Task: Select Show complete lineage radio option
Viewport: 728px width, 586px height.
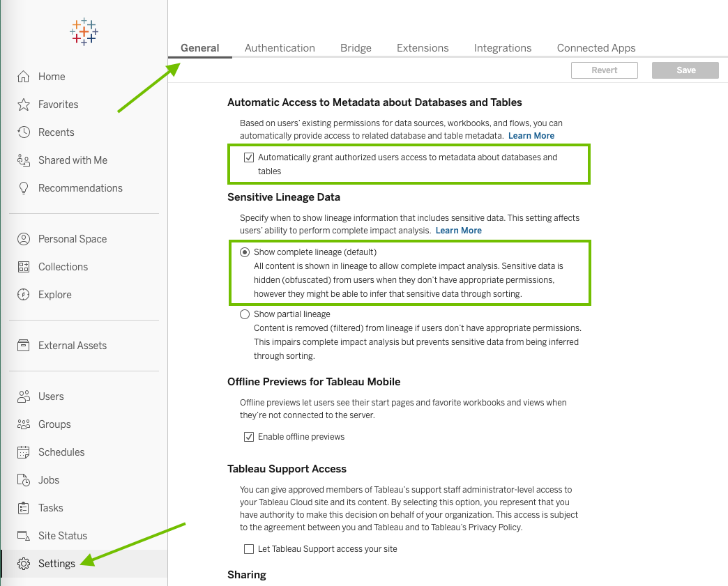Action: (x=245, y=252)
